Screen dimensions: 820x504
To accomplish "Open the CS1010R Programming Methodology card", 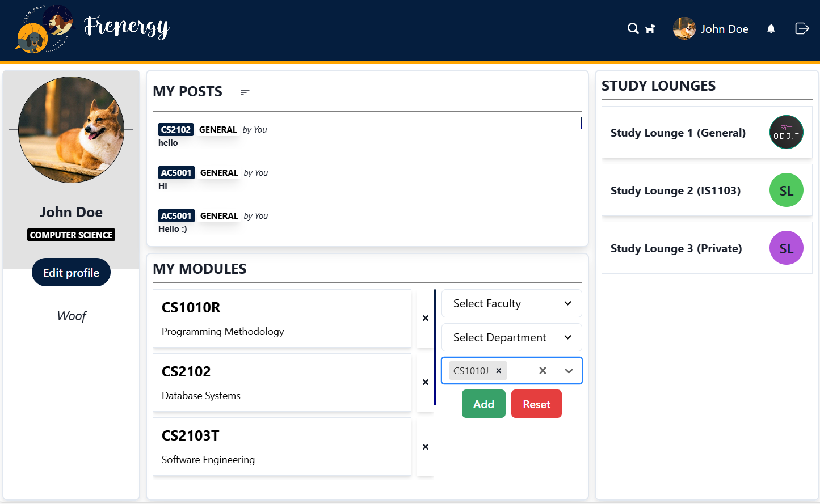I will (x=282, y=319).
